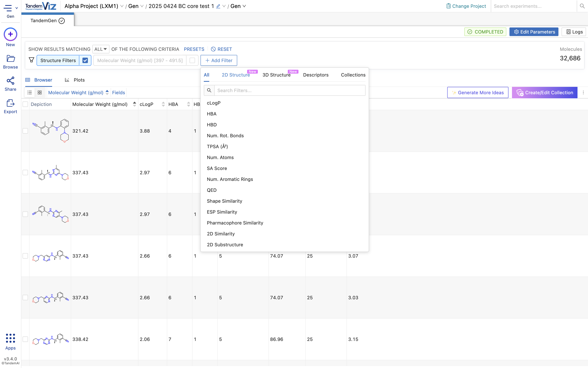This screenshot has height=368, width=588.
Task: Toggle the Structure Filters checkbox
Action: 85,60
